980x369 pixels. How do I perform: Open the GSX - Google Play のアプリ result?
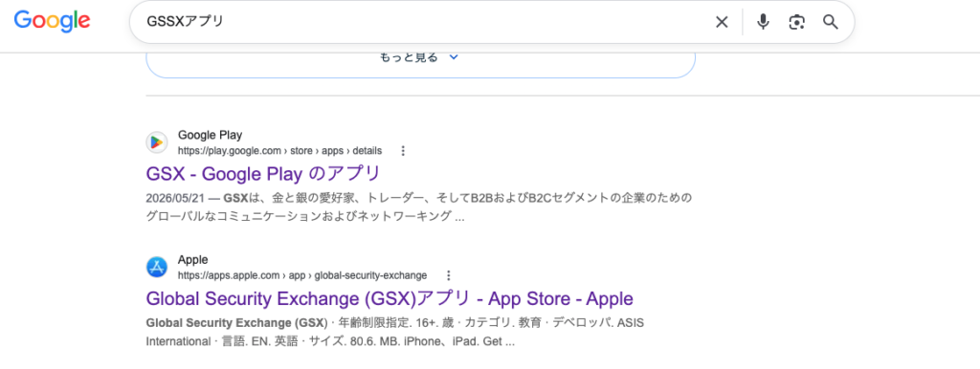pos(263,173)
